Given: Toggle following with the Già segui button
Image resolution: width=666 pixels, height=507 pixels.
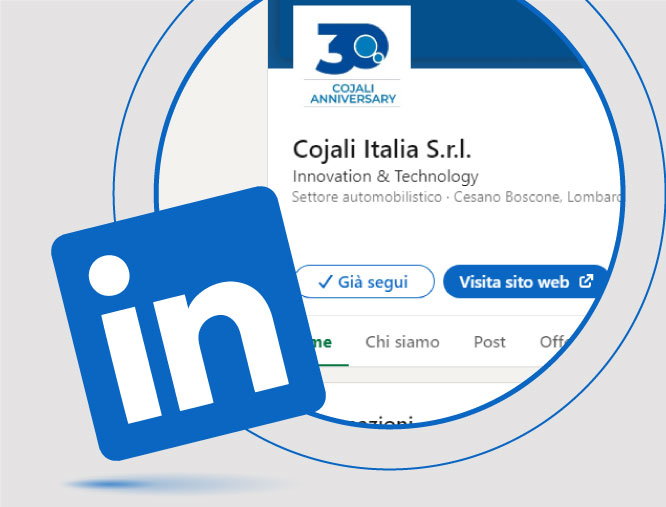Looking at the screenshot, I should (x=365, y=282).
